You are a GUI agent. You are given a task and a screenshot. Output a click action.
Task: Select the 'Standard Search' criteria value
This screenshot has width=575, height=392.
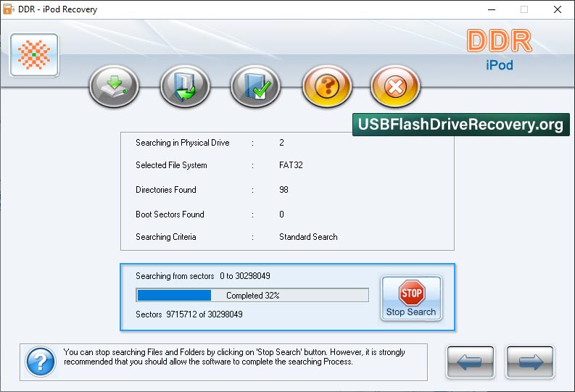(308, 237)
